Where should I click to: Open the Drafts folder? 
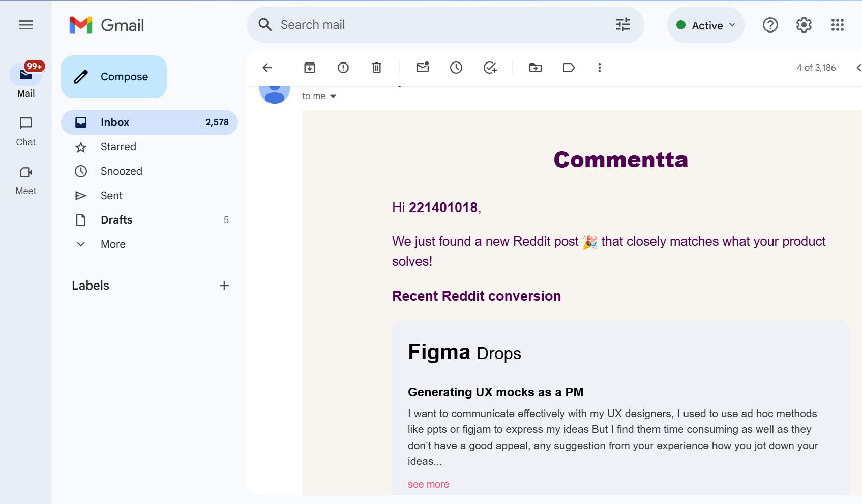150,220
